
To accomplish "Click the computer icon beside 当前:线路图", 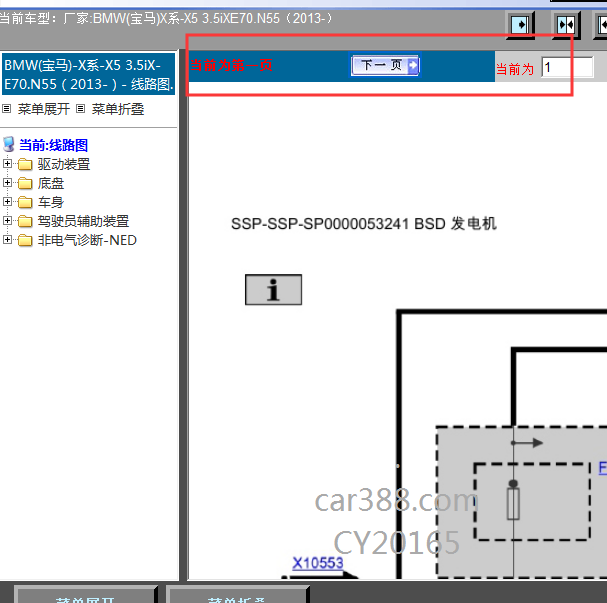I will click(9, 144).
